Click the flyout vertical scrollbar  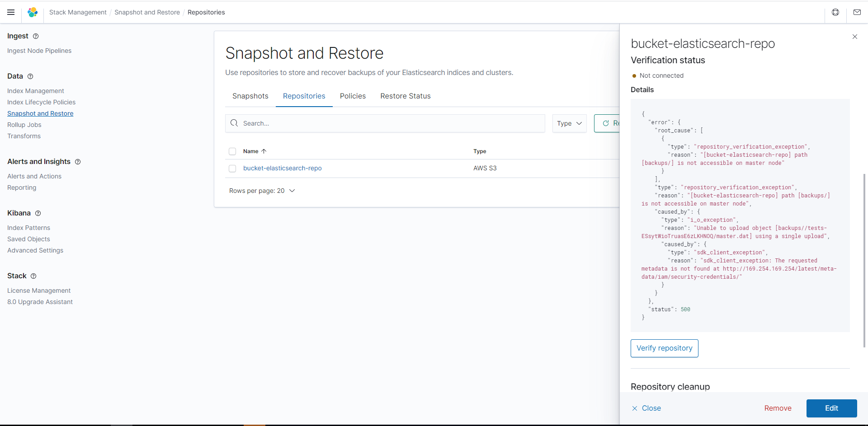coord(864,260)
